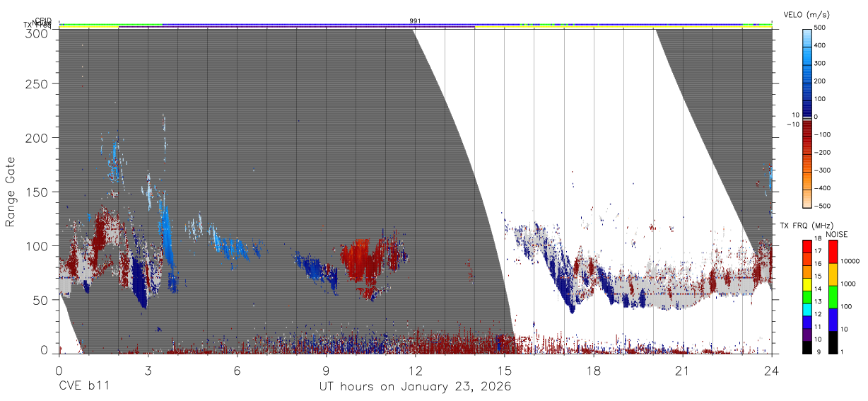Click the 6 UT hour x-axis tick
Viewport: 868px width, 401px height.
coord(237,370)
